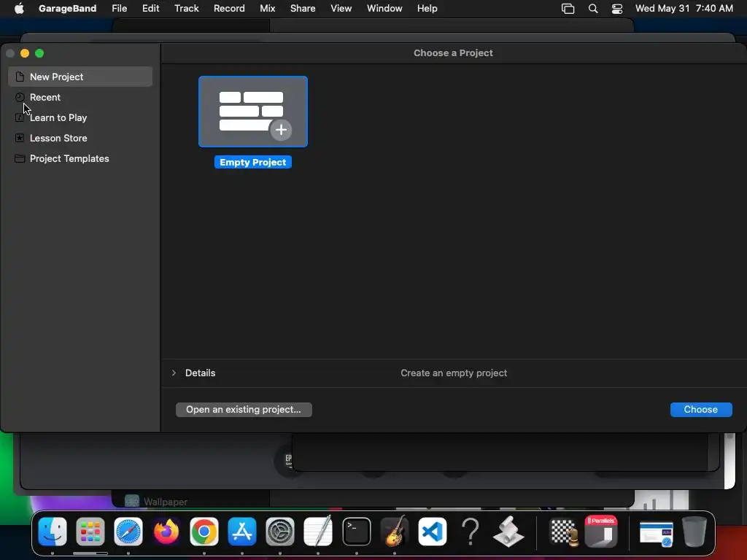Open TextEdit from the Dock
The width and height of the screenshot is (747, 560).
pyautogui.click(x=318, y=531)
